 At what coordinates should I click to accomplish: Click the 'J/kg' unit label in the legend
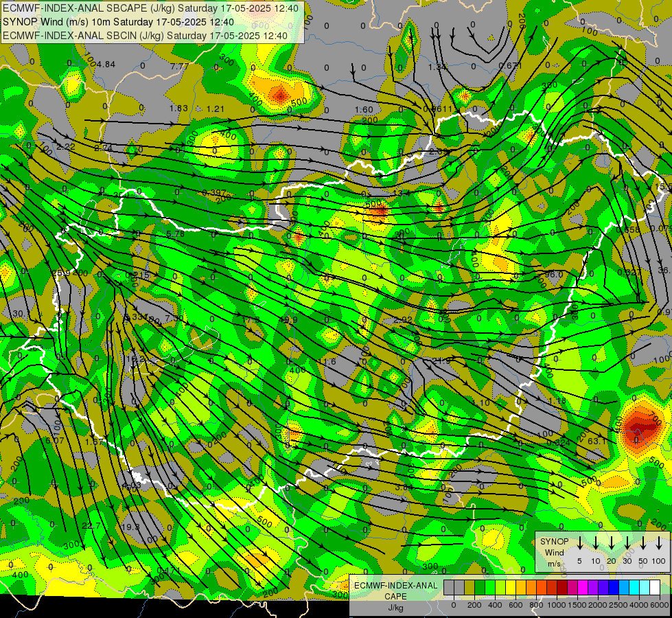click(x=395, y=608)
